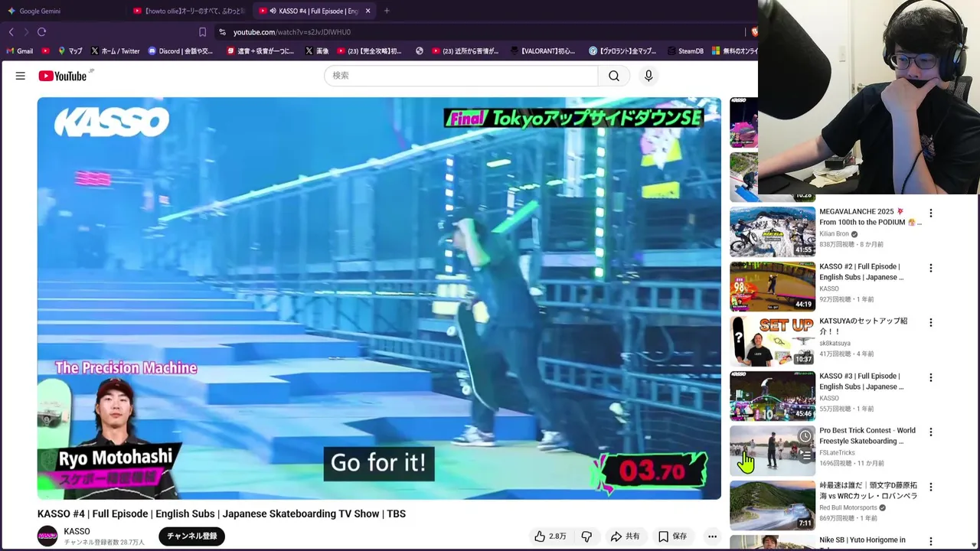Open menu for Nike SB Yuto Horigome video
The width and height of the screenshot is (980, 551).
(x=931, y=541)
